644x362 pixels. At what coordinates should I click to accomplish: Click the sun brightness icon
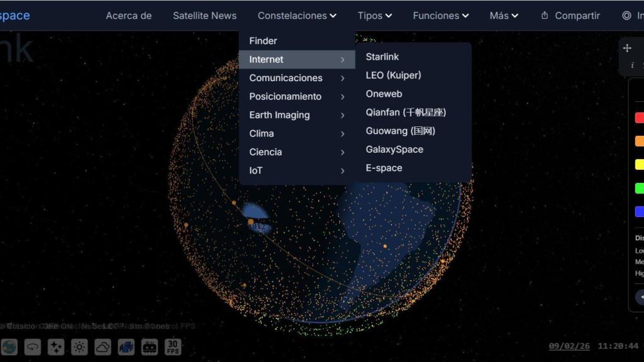point(79,346)
